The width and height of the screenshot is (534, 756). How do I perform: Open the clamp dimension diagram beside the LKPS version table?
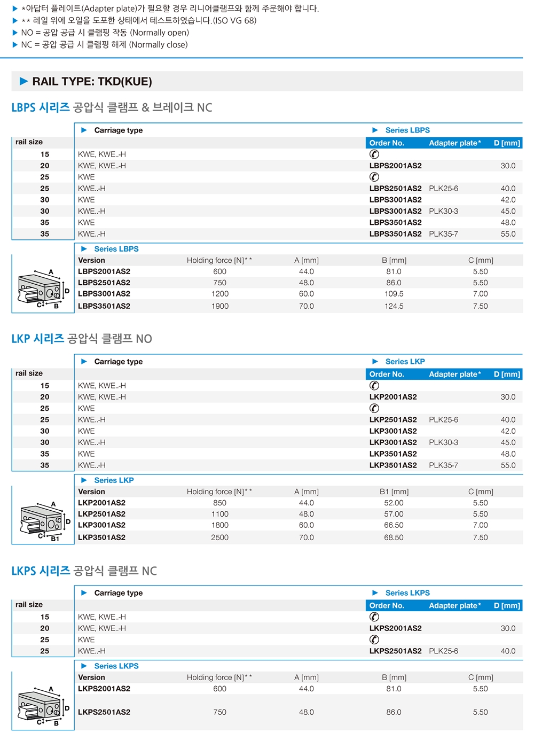pos(44,706)
